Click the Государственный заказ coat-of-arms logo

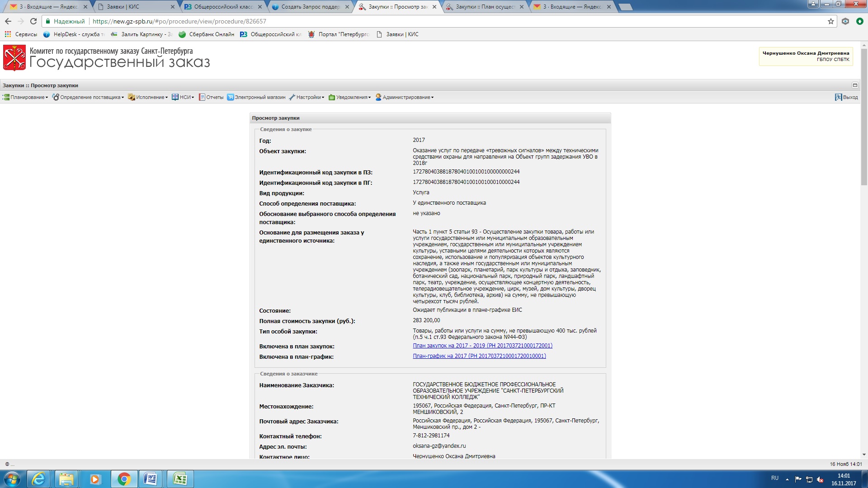14,58
